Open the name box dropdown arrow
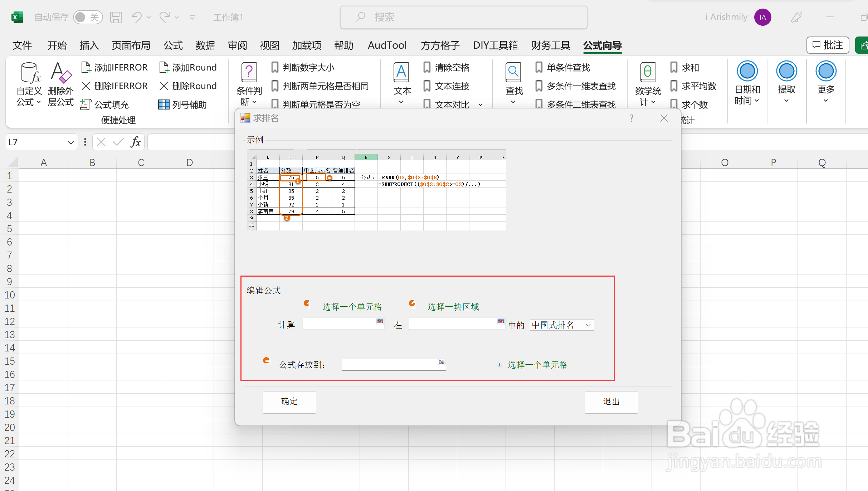This screenshot has height=491, width=868. (x=70, y=142)
